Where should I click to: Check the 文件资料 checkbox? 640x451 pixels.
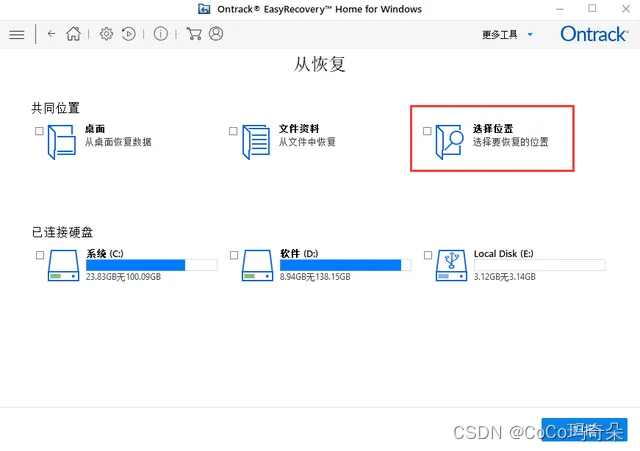click(x=233, y=131)
